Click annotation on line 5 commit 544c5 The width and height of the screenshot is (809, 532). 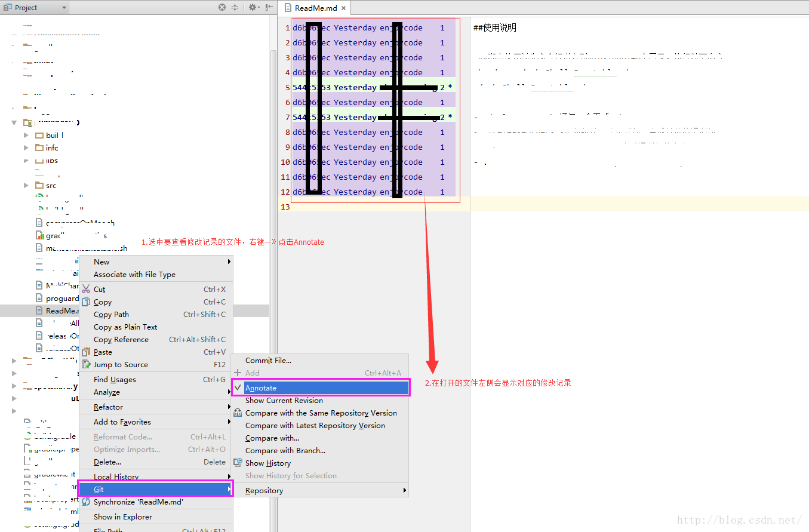click(373, 87)
